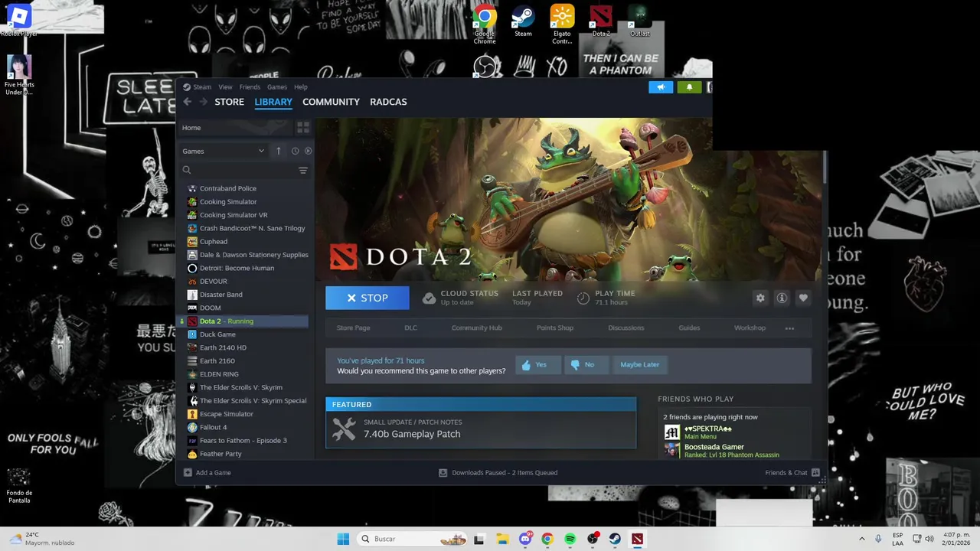Viewport: 980px width, 551px height.
Task: Expand the Games category dropdown
Action: pyautogui.click(x=224, y=151)
